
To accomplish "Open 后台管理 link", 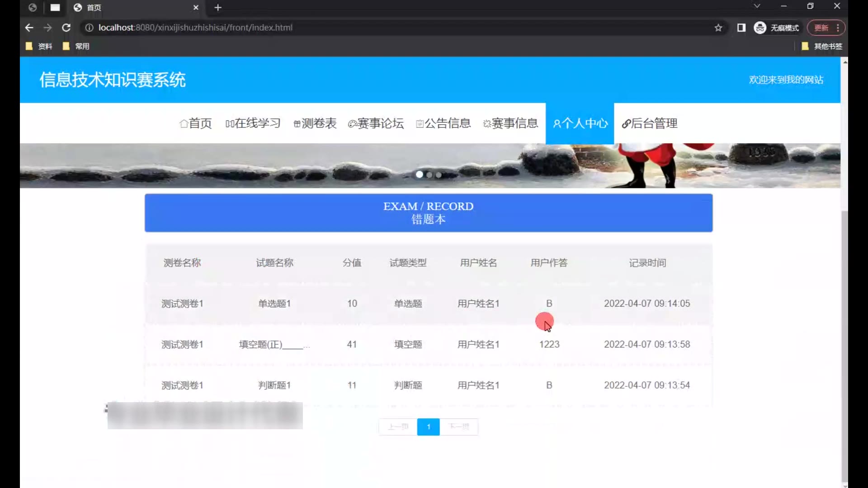I will click(649, 123).
